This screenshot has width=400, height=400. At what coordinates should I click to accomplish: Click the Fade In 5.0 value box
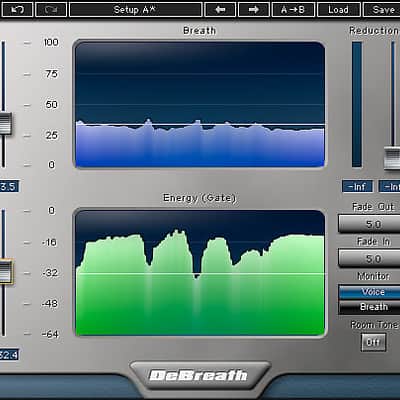(369, 258)
